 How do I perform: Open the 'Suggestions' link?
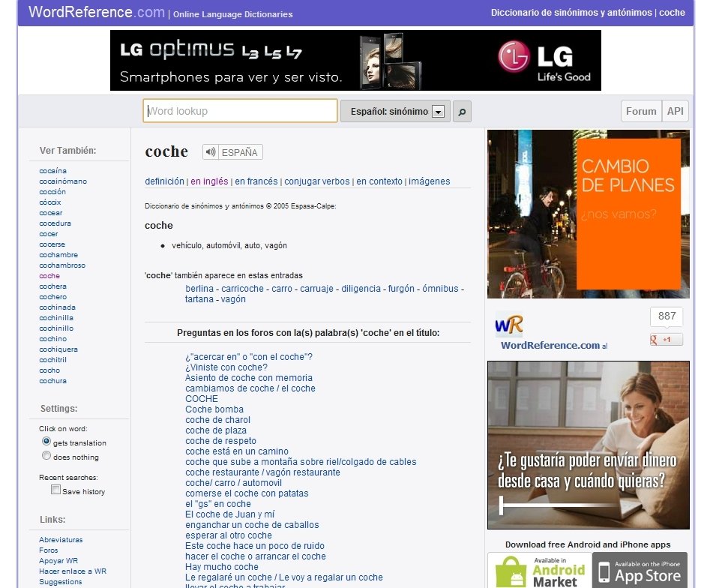coord(60,582)
